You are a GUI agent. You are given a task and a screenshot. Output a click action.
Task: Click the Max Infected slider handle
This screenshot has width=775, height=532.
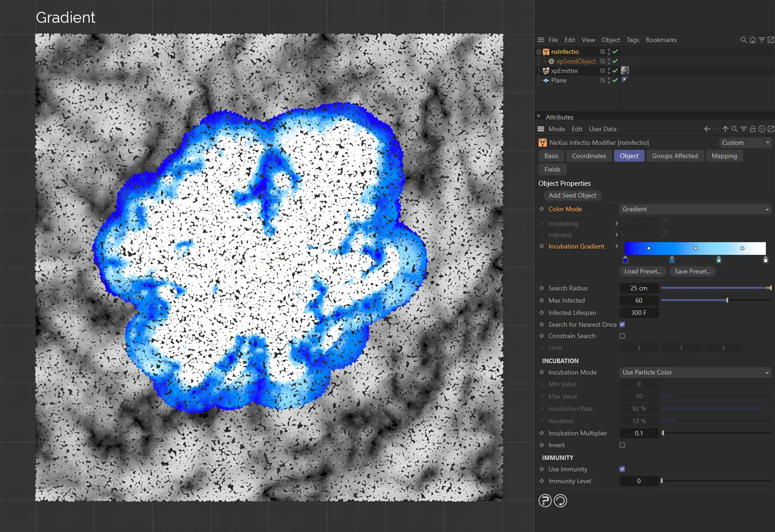click(x=727, y=300)
